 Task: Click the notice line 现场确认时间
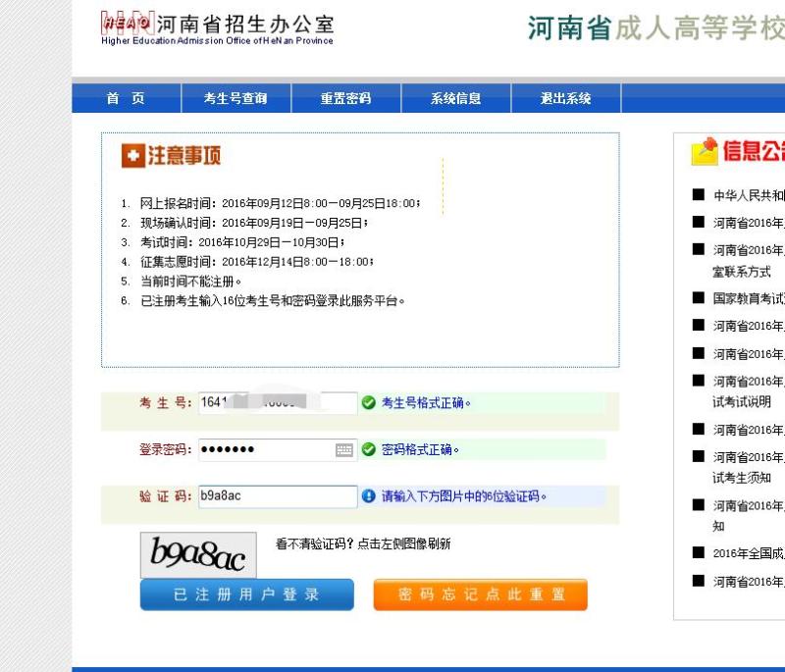(254, 223)
